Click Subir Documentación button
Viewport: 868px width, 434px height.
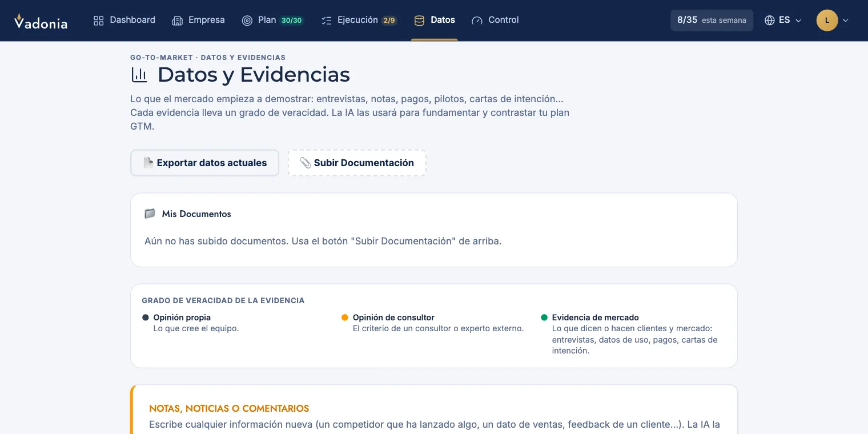(357, 163)
